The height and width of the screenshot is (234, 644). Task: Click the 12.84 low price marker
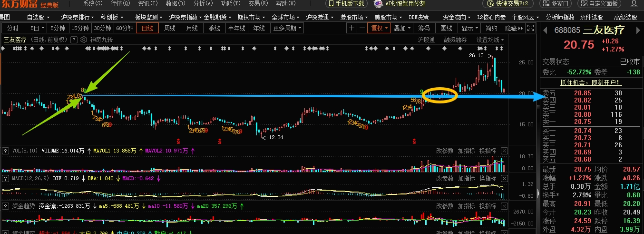click(276, 138)
